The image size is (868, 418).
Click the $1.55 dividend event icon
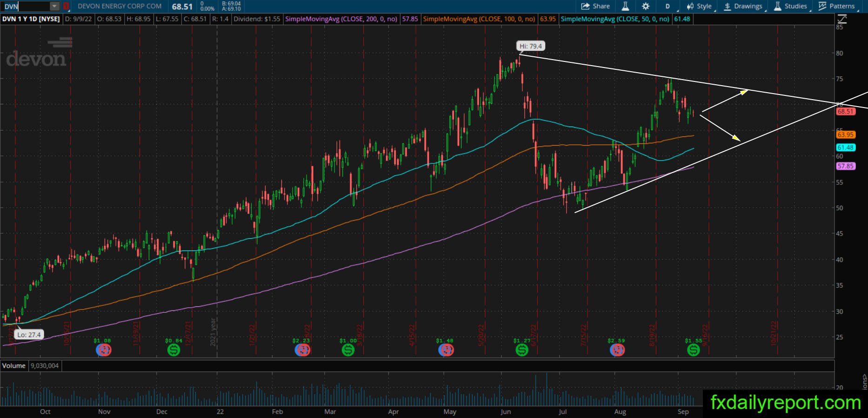coord(693,350)
